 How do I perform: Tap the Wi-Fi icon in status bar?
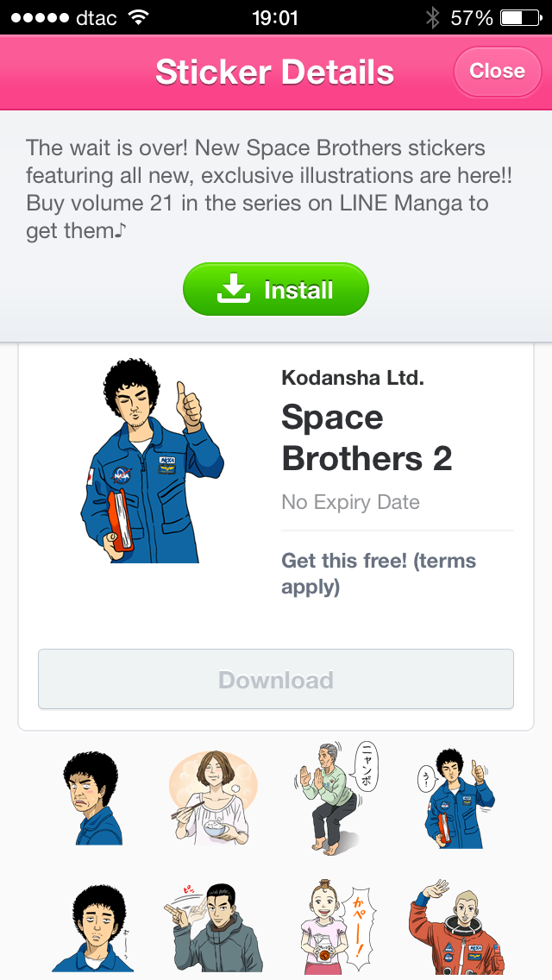[137, 17]
